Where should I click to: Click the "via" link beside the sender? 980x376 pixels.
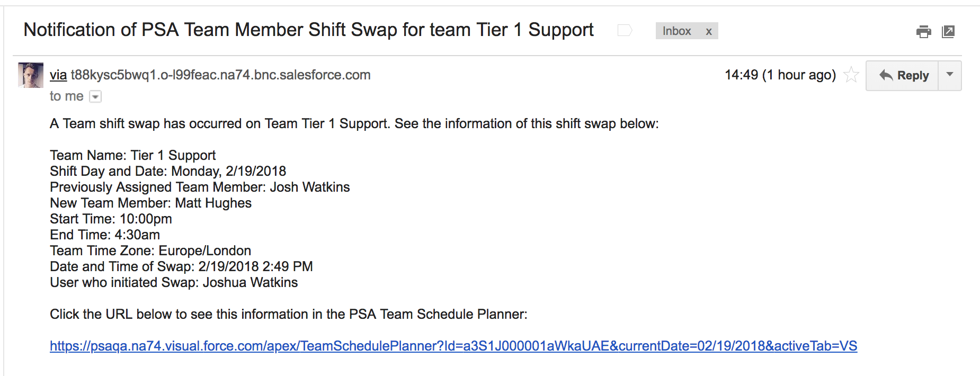pyautogui.click(x=58, y=75)
